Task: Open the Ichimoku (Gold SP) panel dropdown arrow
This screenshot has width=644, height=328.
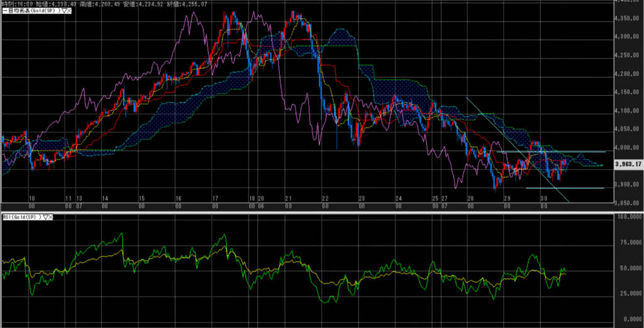Action: click(64, 11)
